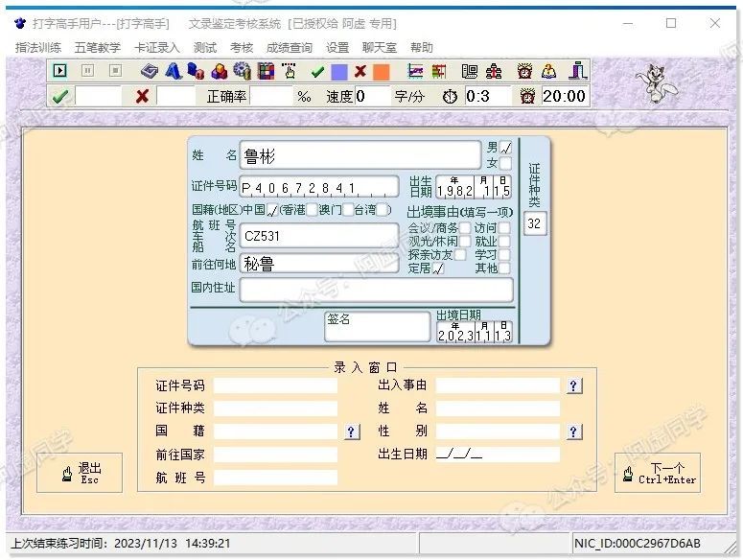Click the 出生日期 entry field
Viewport: 743px width, 560px height.
(498, 455)
